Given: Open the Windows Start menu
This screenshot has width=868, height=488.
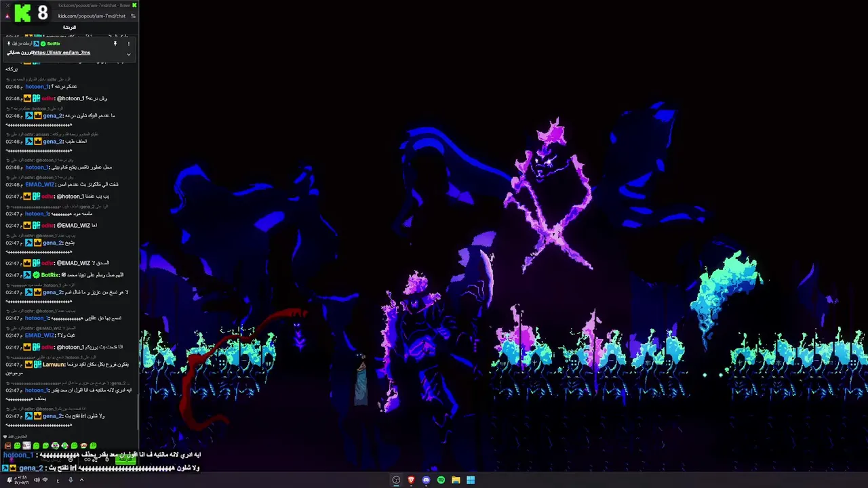Looking at the screenshot, I should pos(471,480).
